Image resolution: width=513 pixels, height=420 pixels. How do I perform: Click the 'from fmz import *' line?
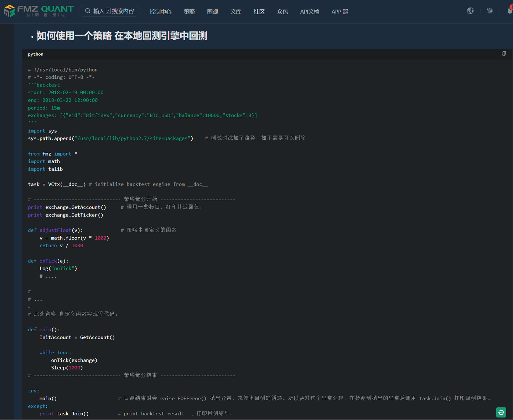click(x=53, y=154)
